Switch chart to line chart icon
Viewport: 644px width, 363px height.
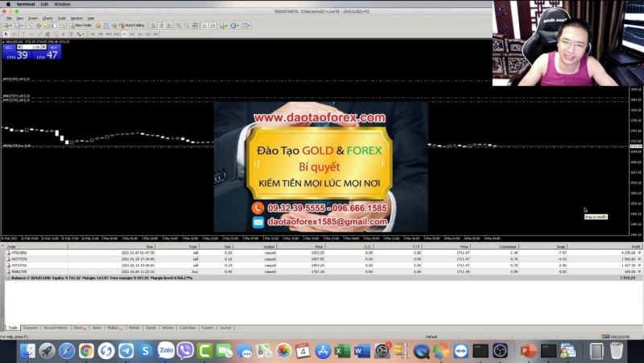pos(169,26)
